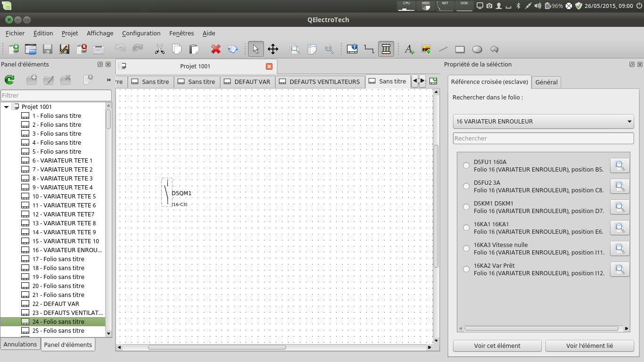Screen dimensions: 644x362
Task: Select the ellipse drawing tool
Action: click(x=477, y=49)
